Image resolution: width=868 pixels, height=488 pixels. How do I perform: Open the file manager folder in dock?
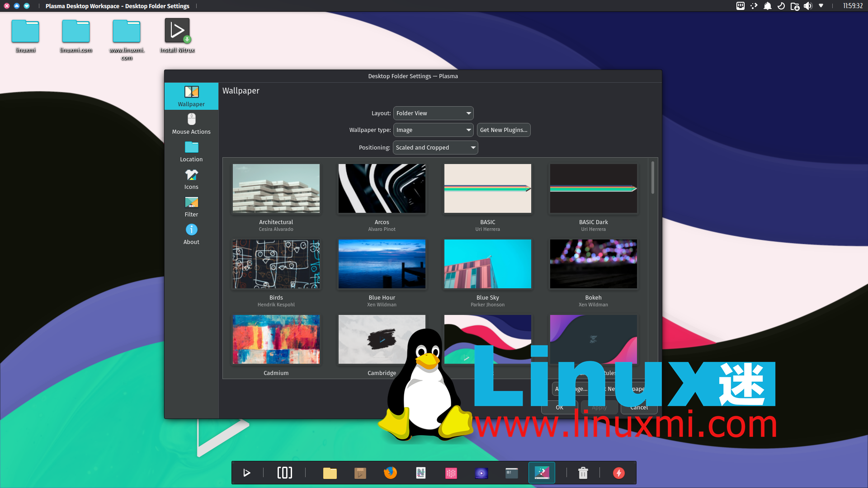point(330,473)
